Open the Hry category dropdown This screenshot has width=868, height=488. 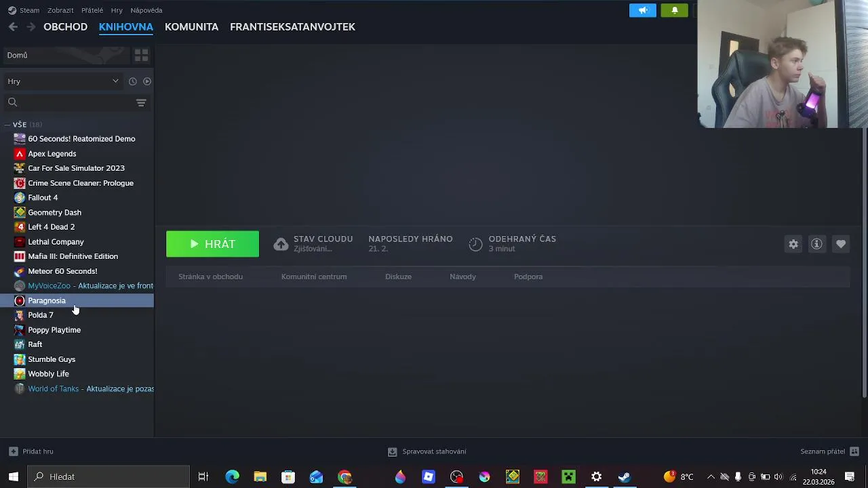point(62,81)
